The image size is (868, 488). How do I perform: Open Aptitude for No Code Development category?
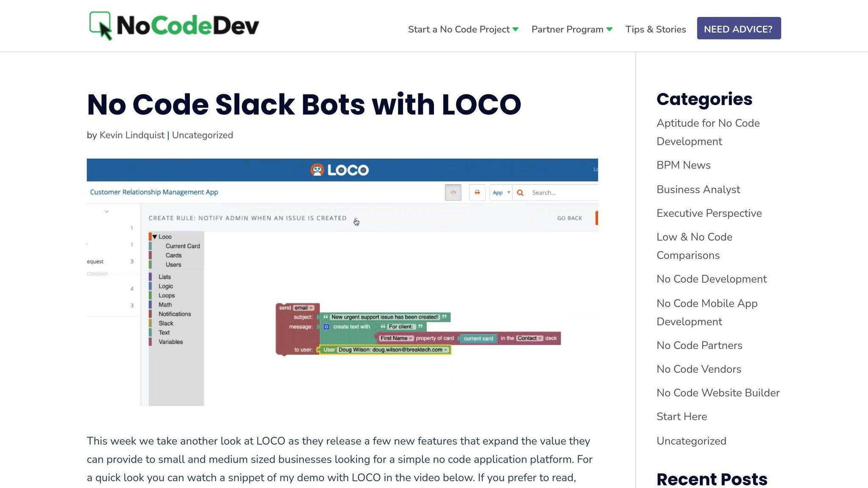[x=708, y=132]
